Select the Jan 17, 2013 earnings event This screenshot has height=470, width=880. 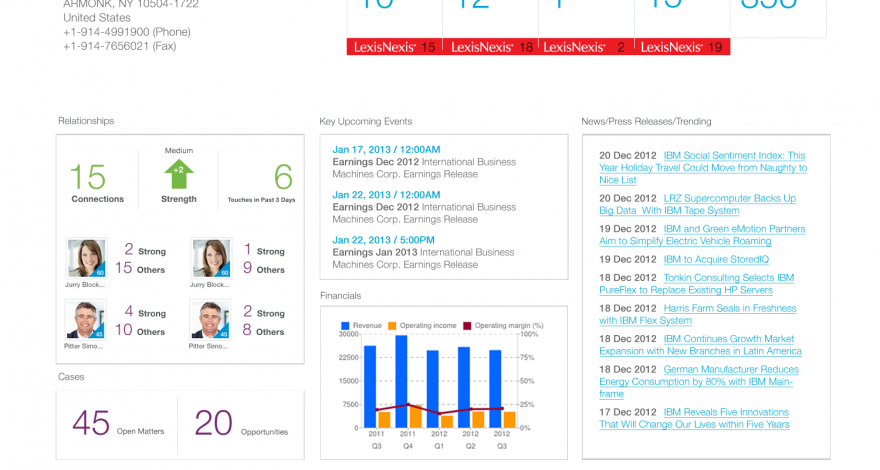click(386, 149)
